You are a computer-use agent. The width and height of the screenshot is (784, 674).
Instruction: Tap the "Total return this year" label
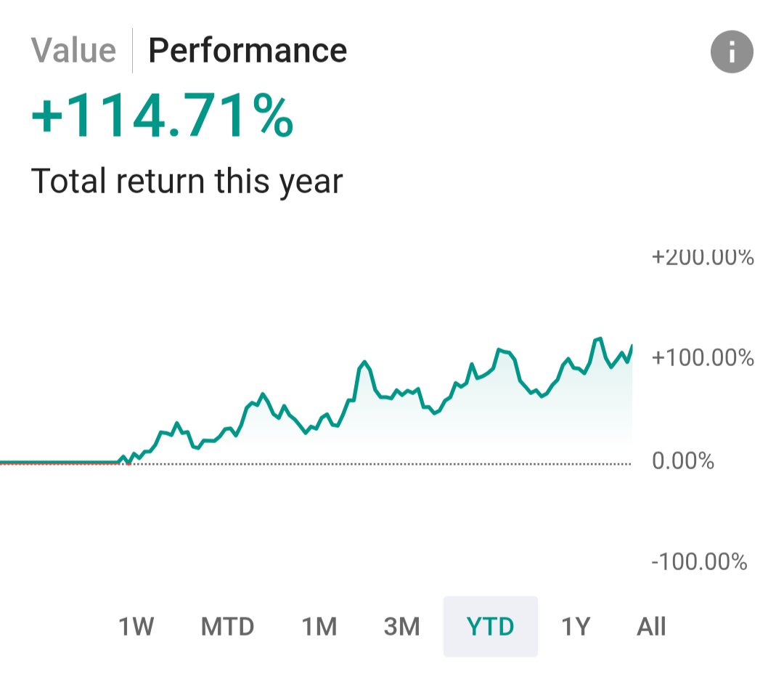click(x=187, y=181)
